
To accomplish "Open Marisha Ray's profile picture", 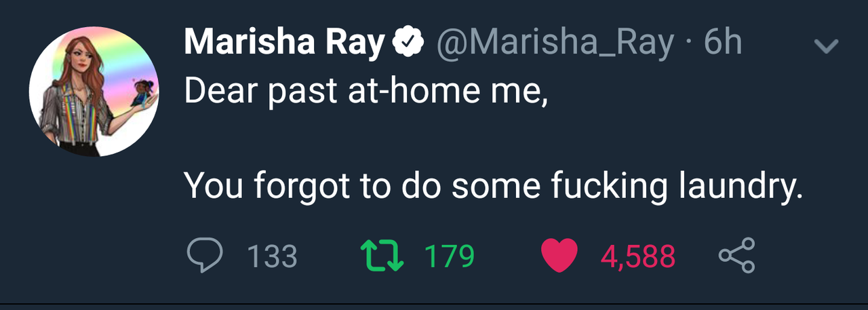I will (x=94, y=92).
